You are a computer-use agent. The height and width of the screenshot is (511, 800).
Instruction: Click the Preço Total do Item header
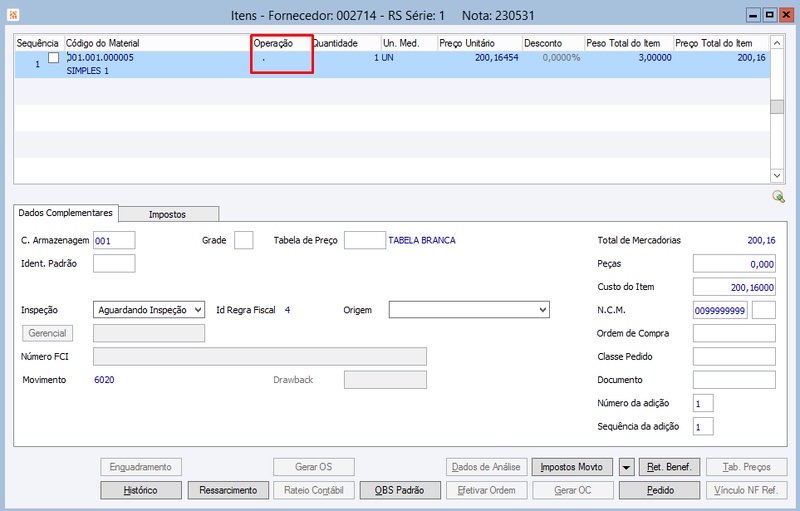[x=720, y=43]
